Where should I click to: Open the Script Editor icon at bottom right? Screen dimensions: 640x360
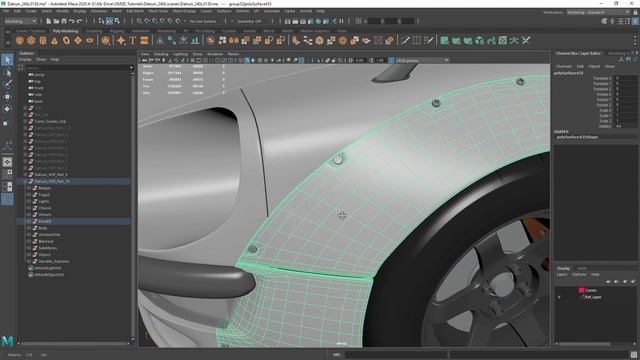pos(634,355)
